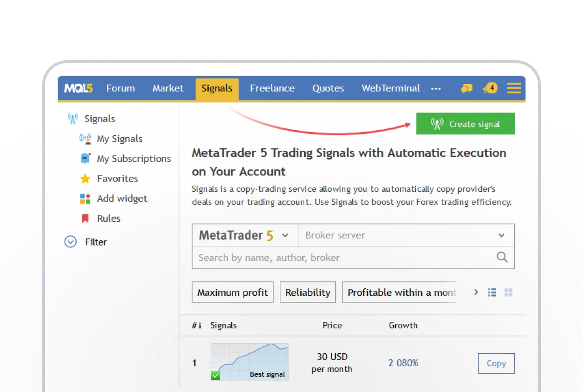Click the search magnifier icon
The image size is (583, 392).
click(502, 257)
